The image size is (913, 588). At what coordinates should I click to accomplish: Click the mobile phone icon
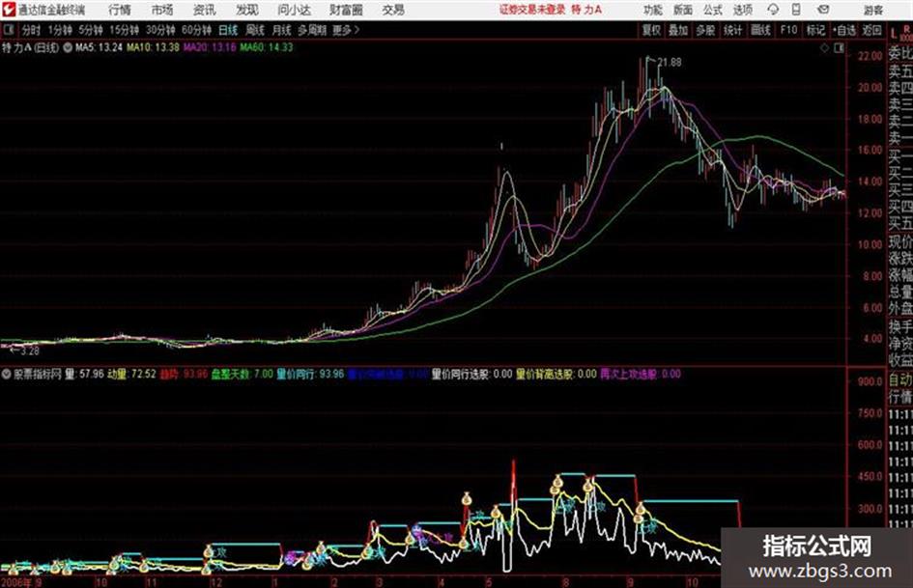(796, 10)
